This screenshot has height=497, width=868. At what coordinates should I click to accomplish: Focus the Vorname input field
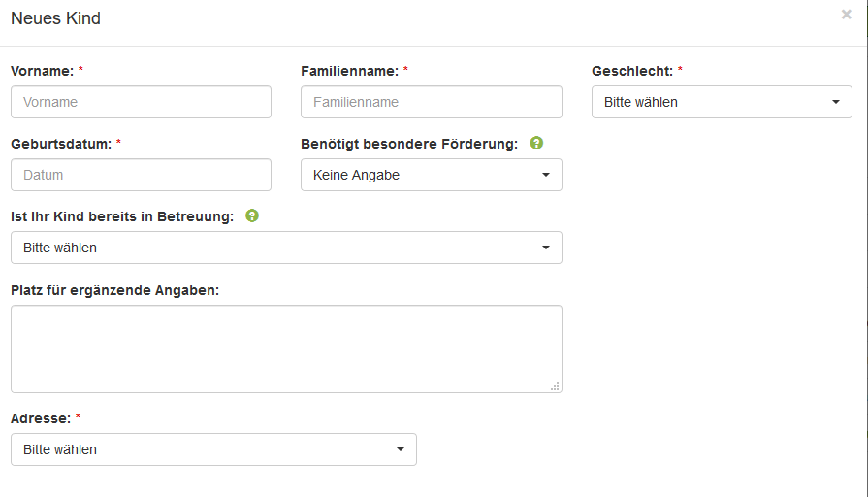(x=141, y=102)
